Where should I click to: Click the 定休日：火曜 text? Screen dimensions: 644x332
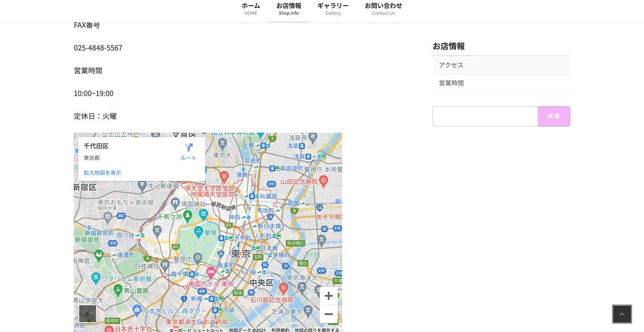click(95, 116)
